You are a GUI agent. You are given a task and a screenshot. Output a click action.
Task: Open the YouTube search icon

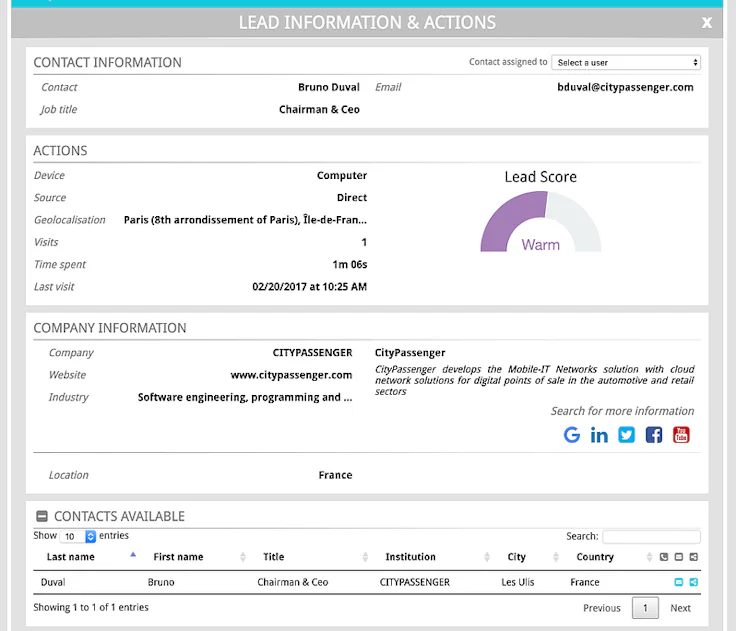[681, 435]
